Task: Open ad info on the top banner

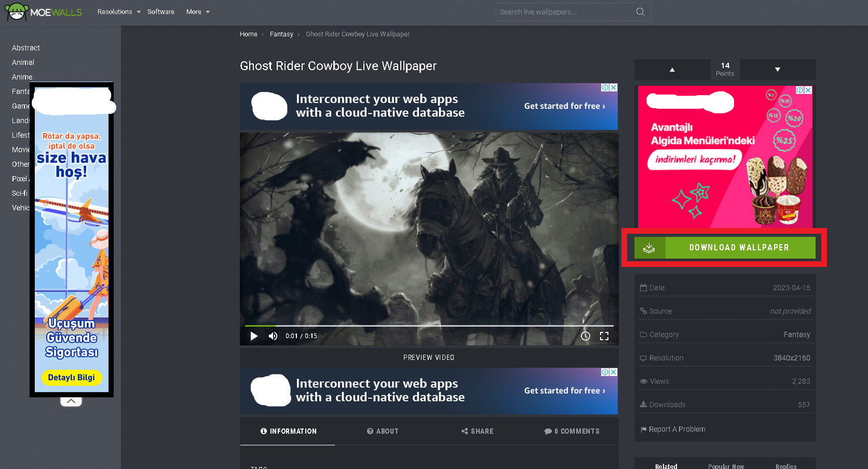Action: [x=605, y=88]
